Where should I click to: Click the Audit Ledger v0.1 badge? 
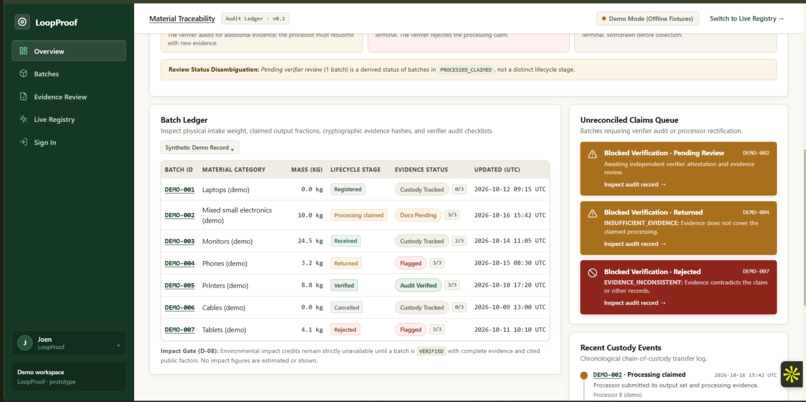pos(255,19)
